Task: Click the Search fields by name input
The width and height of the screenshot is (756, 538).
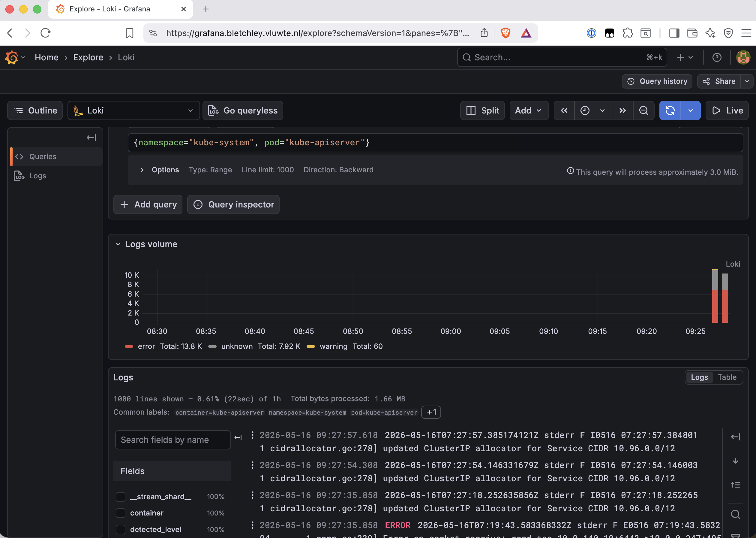Action: pos(173,440)
